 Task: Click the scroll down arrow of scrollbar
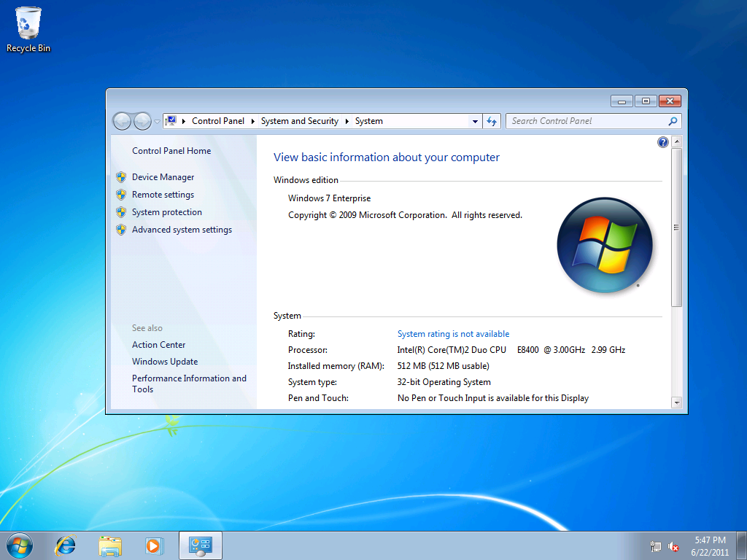676,402
